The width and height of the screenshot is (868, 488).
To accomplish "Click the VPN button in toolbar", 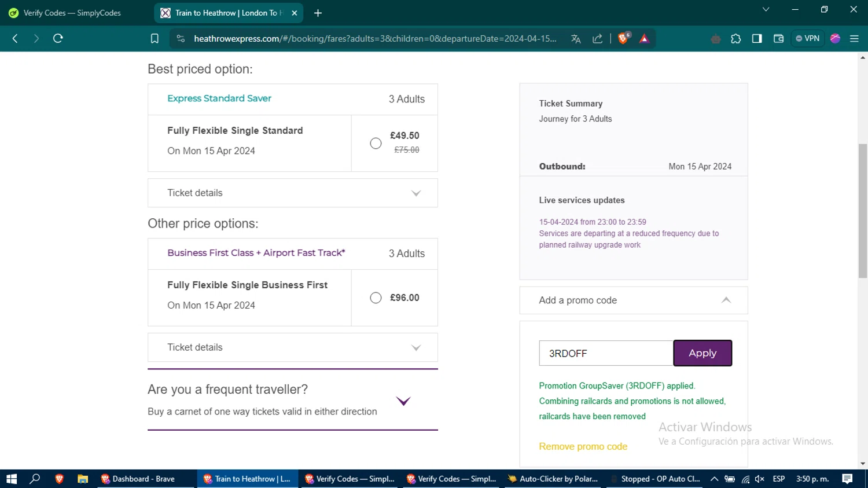I will pyautogui.click(x=808, y=39).
